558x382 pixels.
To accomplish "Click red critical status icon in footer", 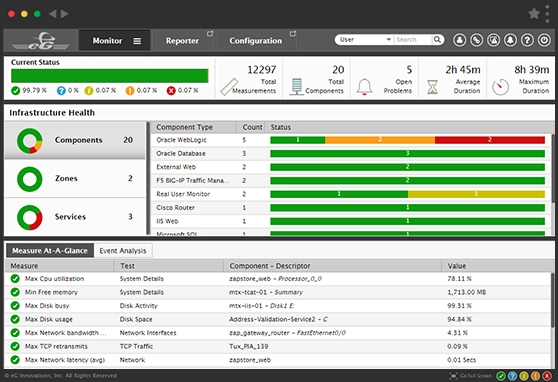I will click(547, 376).
